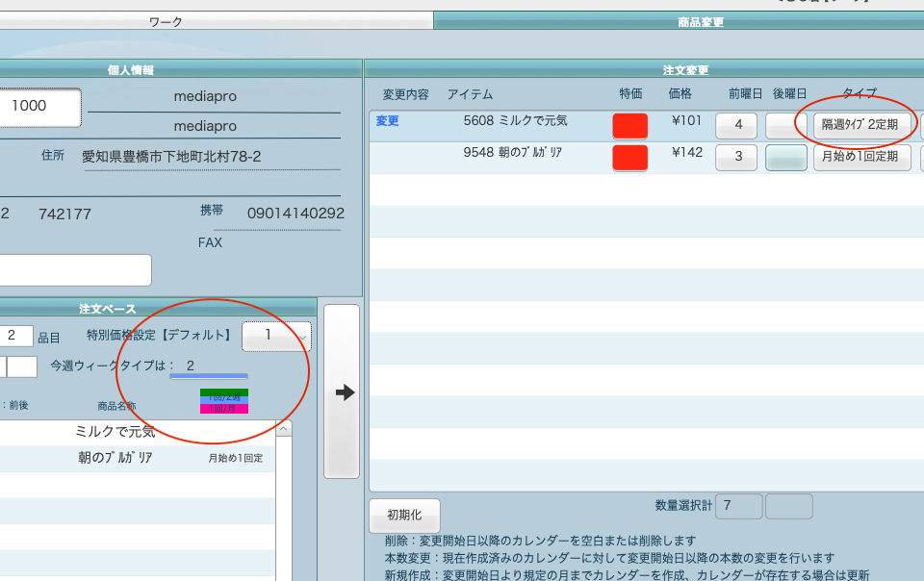Click the blue 変更 link in first row

[x=387, y=121]
